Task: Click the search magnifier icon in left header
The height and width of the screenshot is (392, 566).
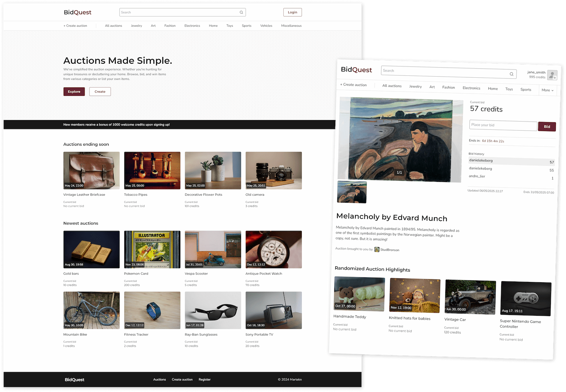Action: click(241, 12)
